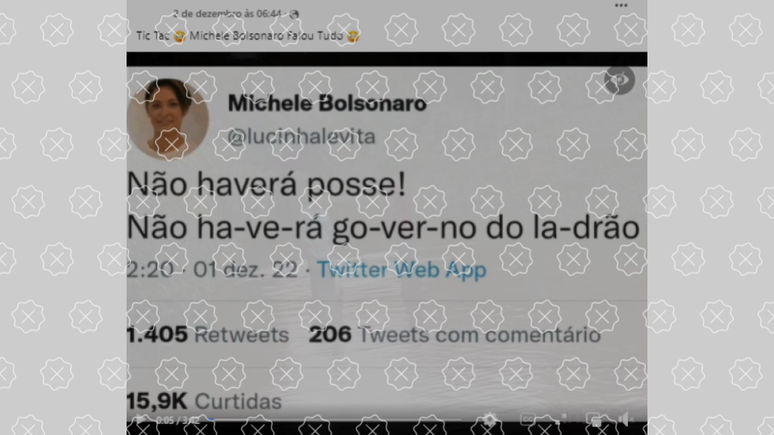Click the crossed-eye sensitive content icon
The width and height of the screenshot is (774, 435).
coord(619,80)
